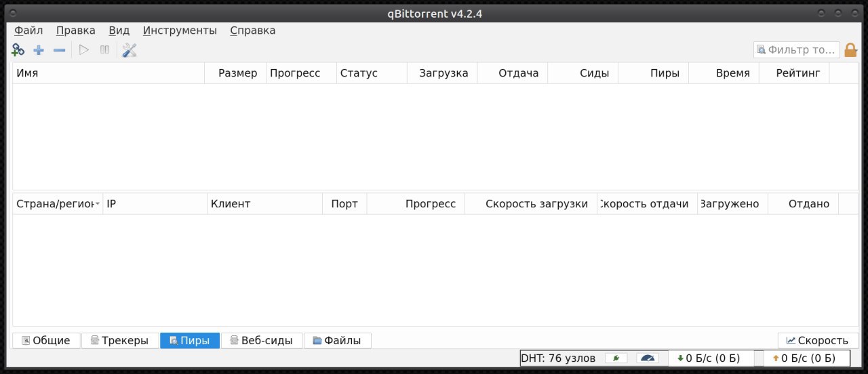The image size is (868, 374).
Task: Toggle alternative speed limits speedometer icon
Action: [x=648, y=358]
